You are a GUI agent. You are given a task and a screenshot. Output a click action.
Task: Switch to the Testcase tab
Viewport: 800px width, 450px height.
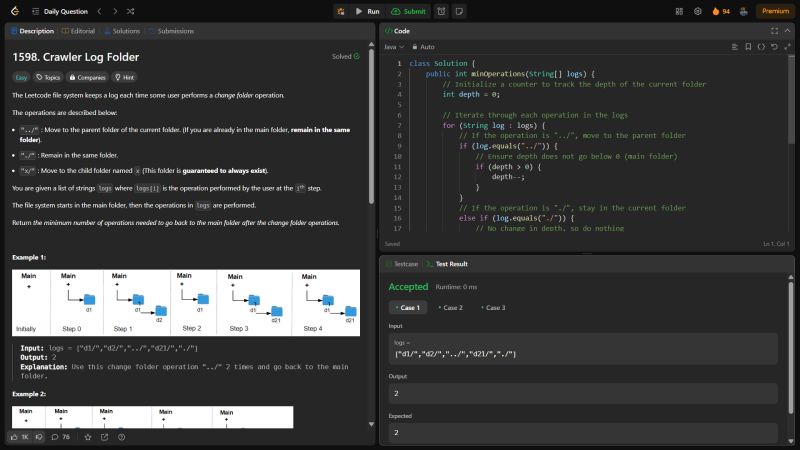402,263
